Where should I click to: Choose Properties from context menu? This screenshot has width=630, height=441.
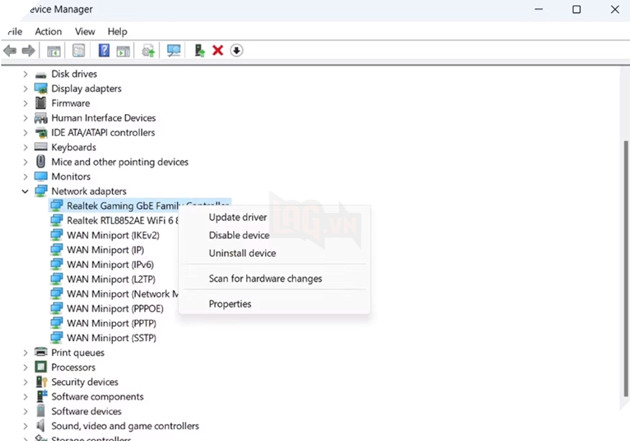coord(274,304)
